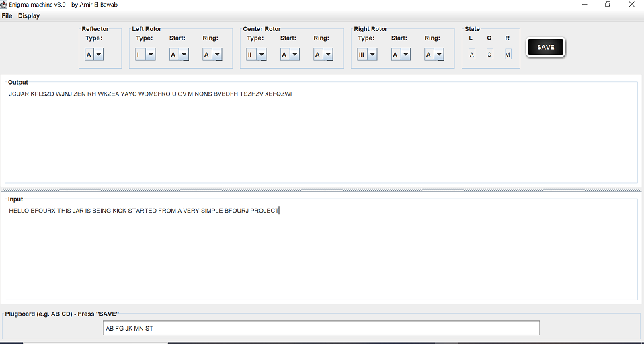Click the State R rotor field
Viewport: 644px width, 344px height.
tap(508, 55)
